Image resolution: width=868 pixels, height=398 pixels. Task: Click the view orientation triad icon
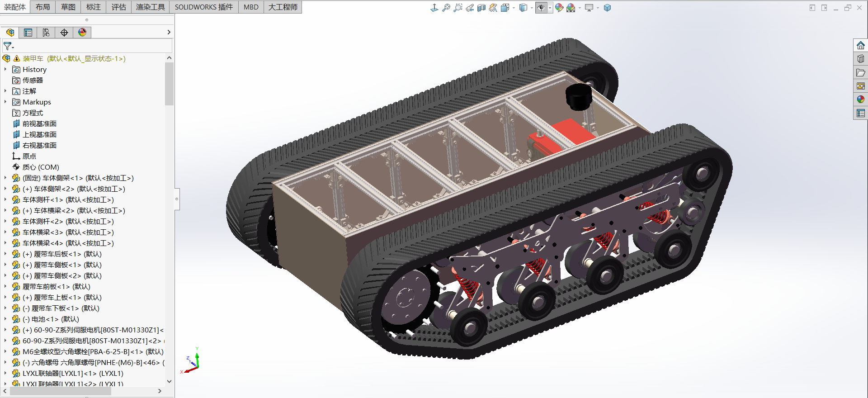click(434, 8)
